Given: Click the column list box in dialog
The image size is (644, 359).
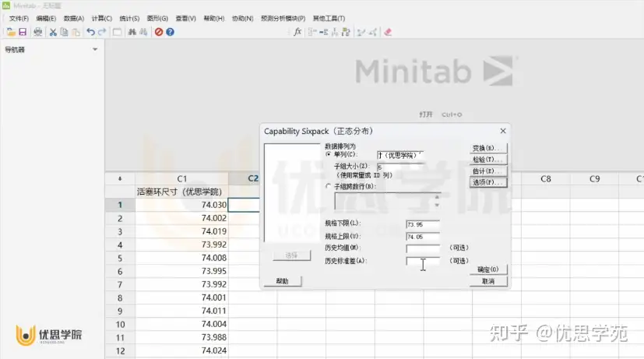Looking at the screenshot, I should [292, 192].
